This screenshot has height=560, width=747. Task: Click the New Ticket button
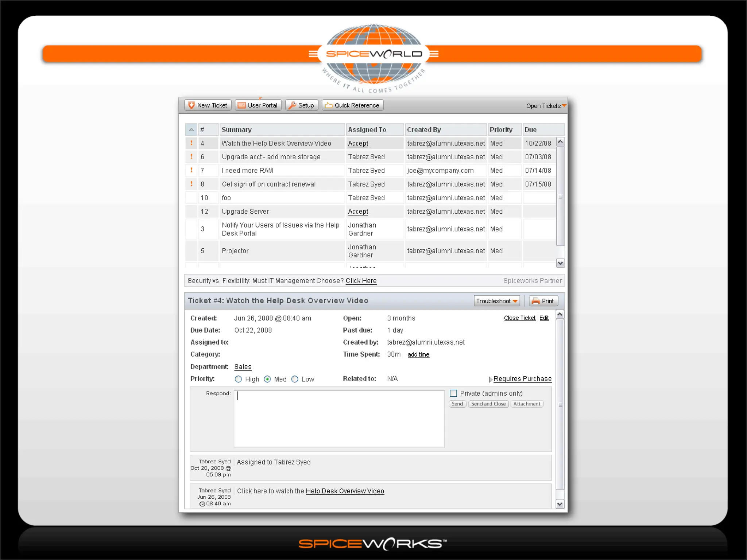pos(208,105)
